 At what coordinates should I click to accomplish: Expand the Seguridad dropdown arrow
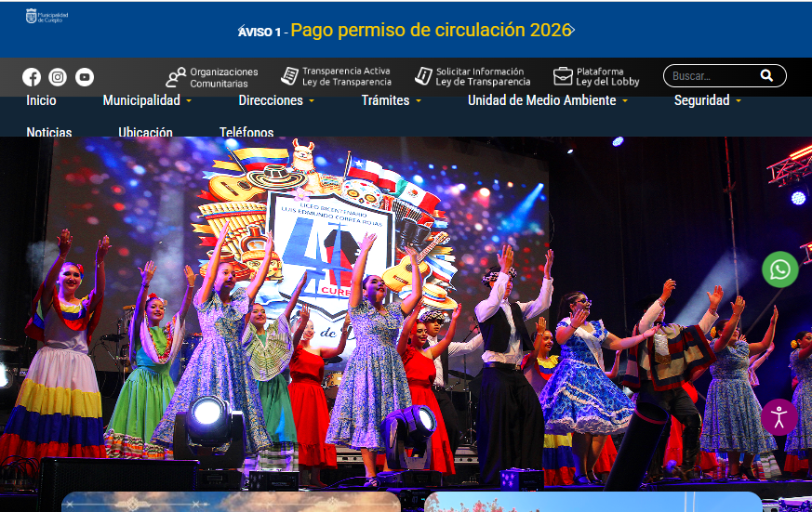738,101
